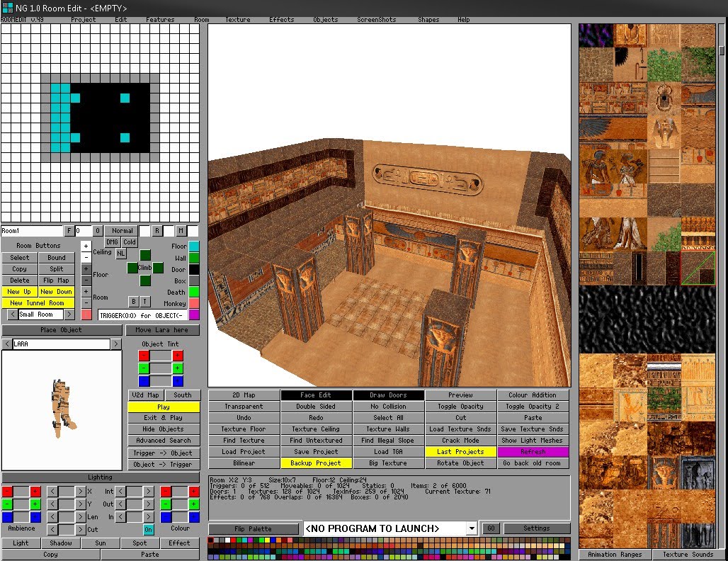The height and width of the screenshot is (561, 728).
Task: Decrease blue light Colour with minus button
Action: (x=166, y=517)
